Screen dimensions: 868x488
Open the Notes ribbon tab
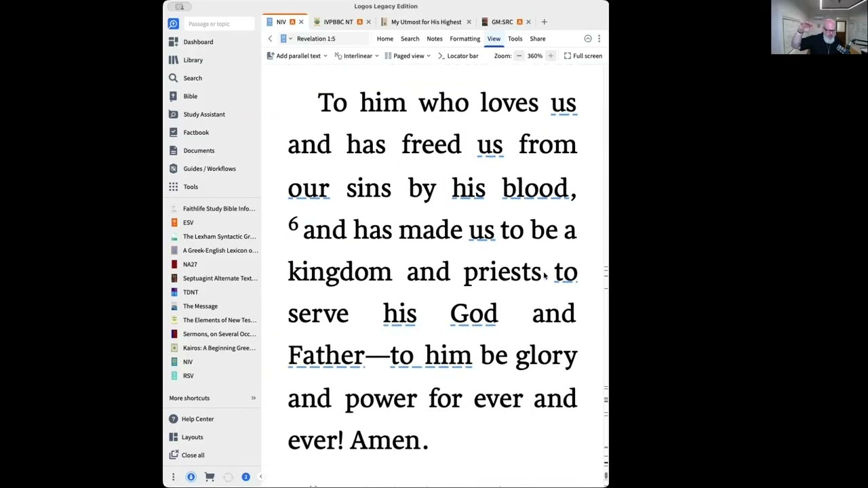(434, 39)
